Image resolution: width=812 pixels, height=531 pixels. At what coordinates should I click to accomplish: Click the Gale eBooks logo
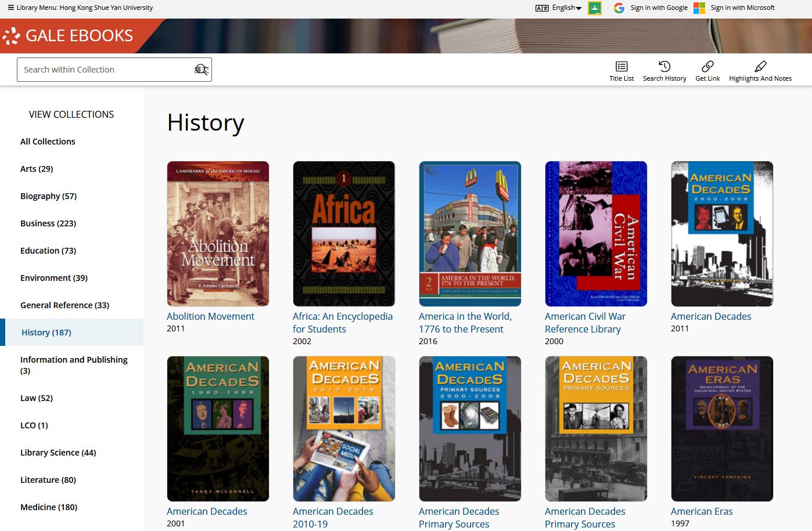(70, 36)
